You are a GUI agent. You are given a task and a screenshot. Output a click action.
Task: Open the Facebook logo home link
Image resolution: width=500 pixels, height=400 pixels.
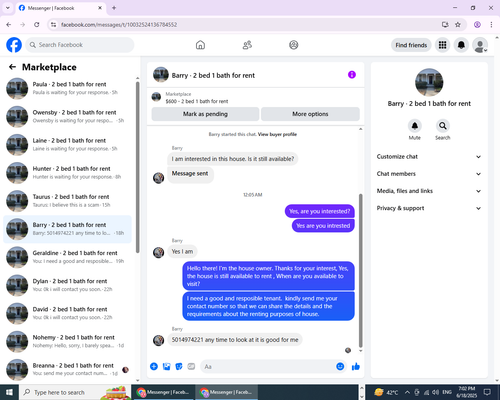pos(14,45)
